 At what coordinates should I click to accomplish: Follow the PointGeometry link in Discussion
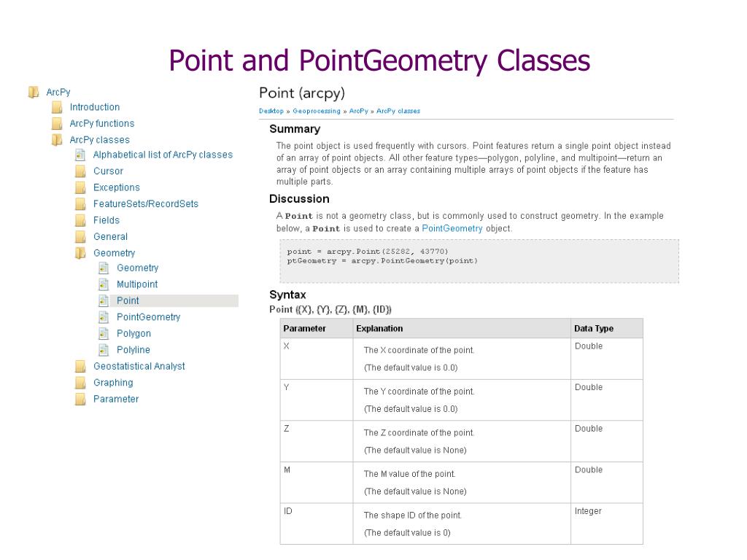452,228
